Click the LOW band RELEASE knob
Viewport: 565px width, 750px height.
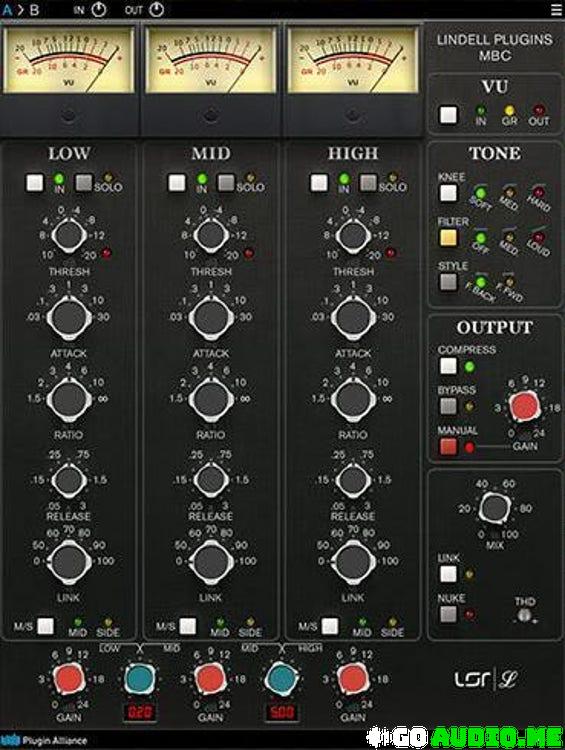[x=69, y=480]
